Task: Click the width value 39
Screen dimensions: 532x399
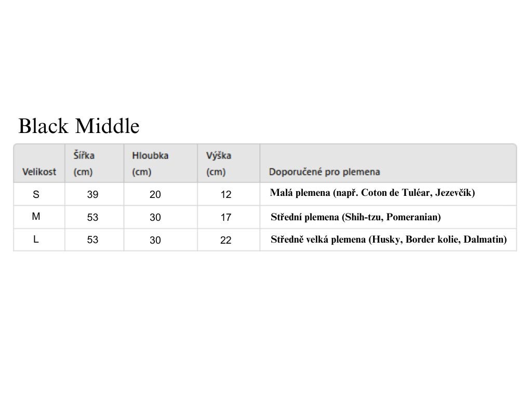Action: pos(92,195)
